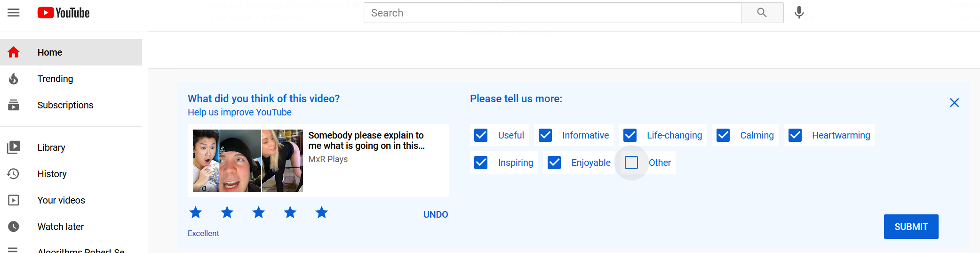The image size is (980, 253).
Task: Go to Home in sidebar
Action: pyautogui.click(x=50, y=52)
